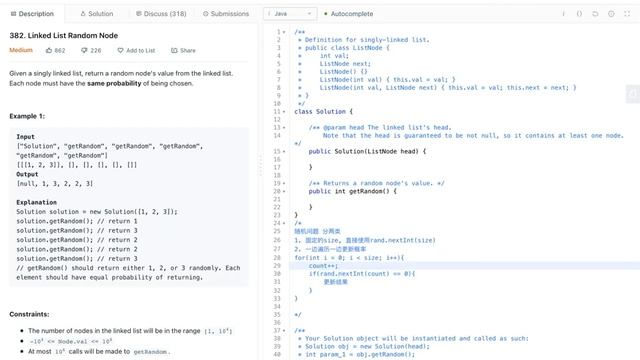The image size is (640, 360).
Task: Click 'Definition for singly-linked list.' comment line
Action: coord(367,40)
